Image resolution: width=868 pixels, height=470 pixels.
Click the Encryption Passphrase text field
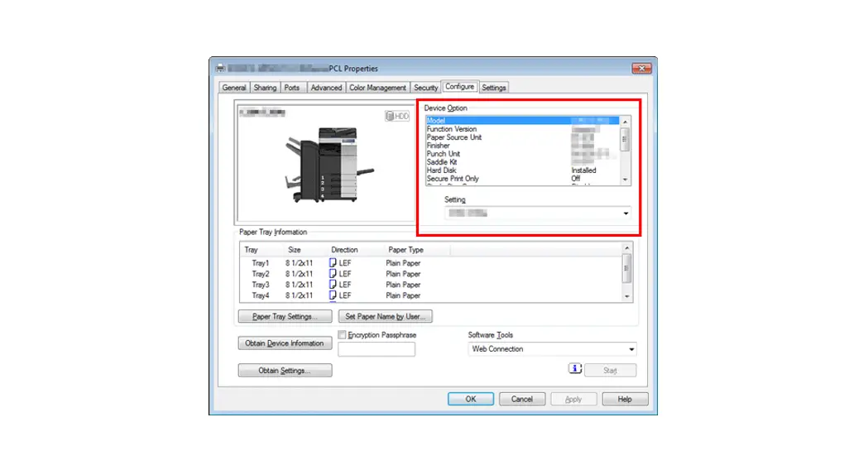[376, 348]
